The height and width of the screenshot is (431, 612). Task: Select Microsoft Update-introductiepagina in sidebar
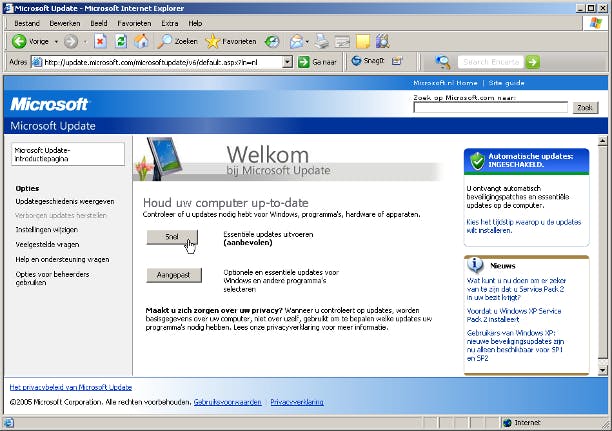(68, 154)
